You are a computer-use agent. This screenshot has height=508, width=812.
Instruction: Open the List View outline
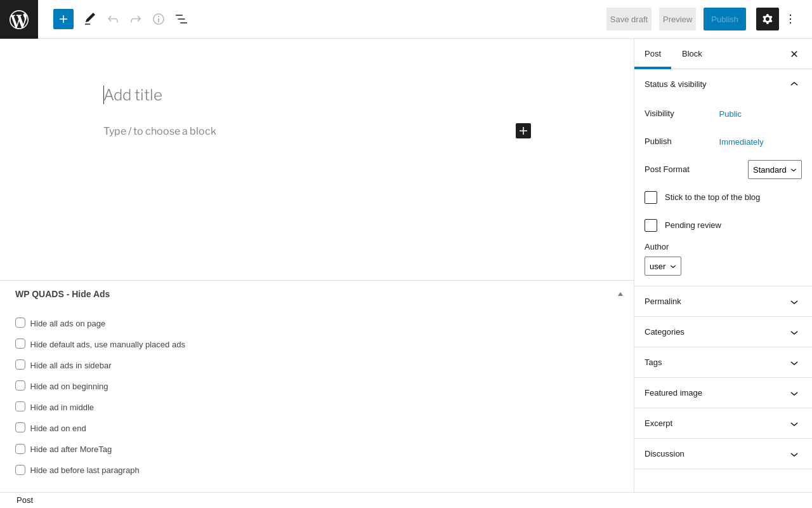pos(181,19)
